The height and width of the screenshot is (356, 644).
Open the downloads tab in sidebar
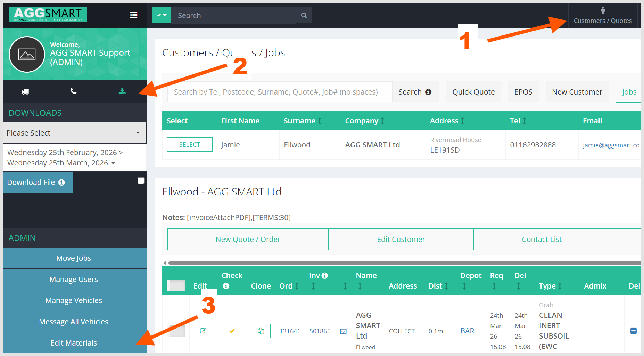(x=122, y=91)
